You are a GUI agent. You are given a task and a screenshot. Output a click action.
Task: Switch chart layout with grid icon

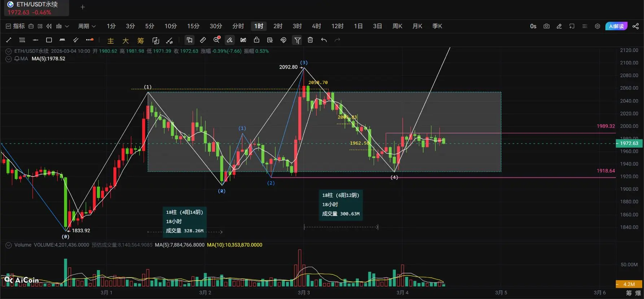[x=40, y=26]
